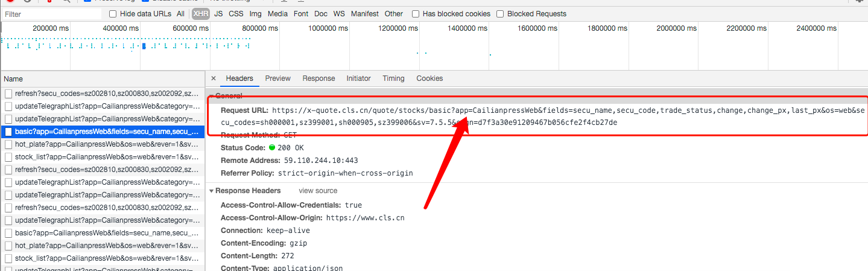
Task: Collapse the General section triangle
Action: tap(211, 96)
